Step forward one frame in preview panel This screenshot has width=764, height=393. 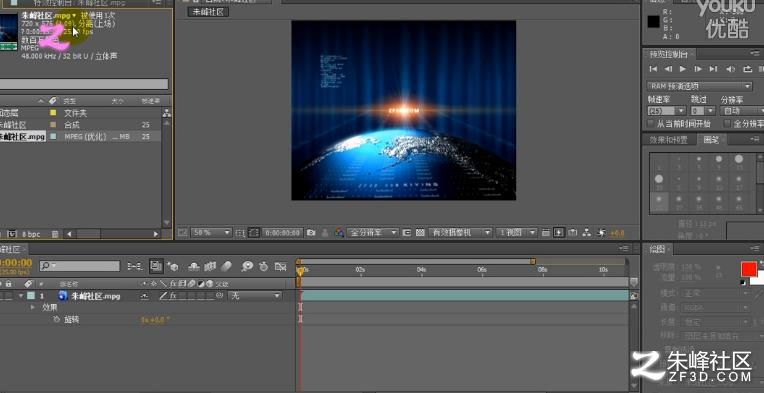tap(698, 69)
